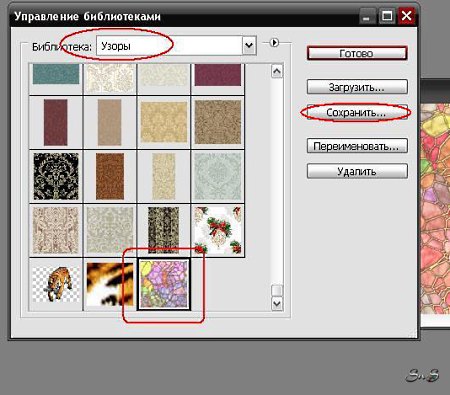Select the stained glass mosaic pattern

coord(164,284)
